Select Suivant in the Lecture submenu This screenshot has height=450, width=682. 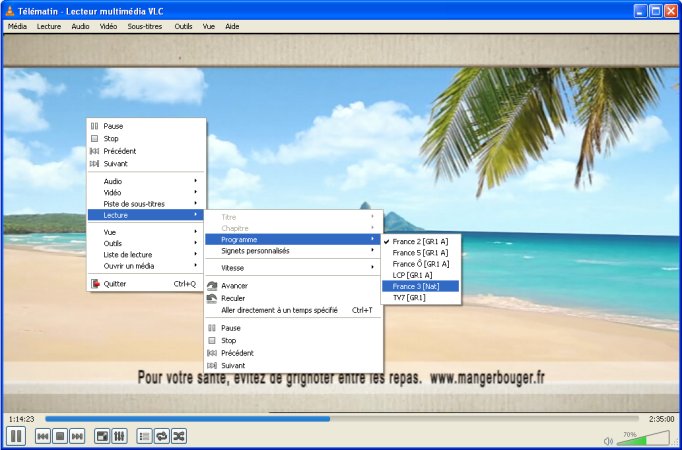click(294, 366)
